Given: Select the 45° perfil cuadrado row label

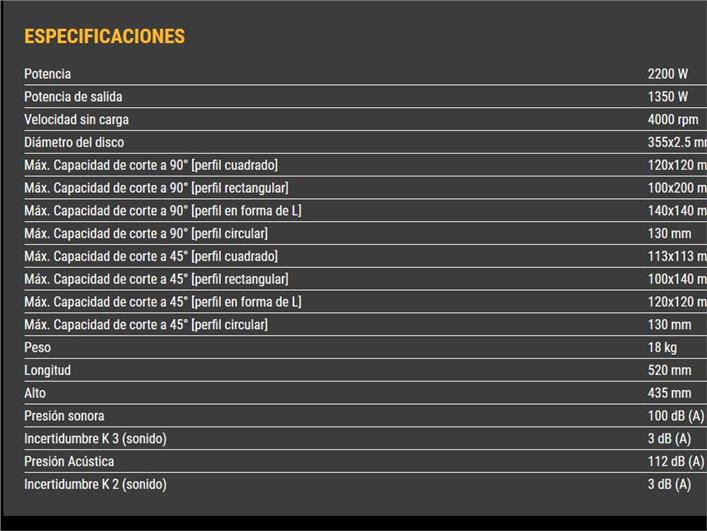Looking at the screenshot, I should click(x=150, y=256).
